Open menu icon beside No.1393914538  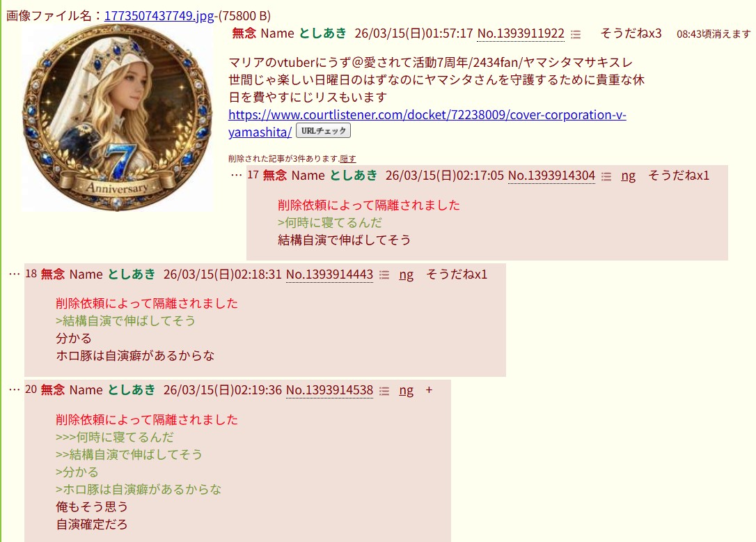[x=384, y=391]
